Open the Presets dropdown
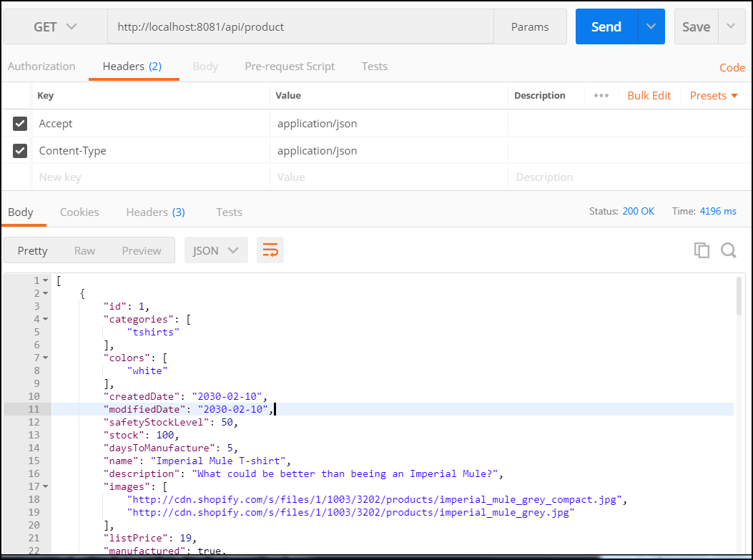The height and width of the screenshot is (560, 753). (x=713, y=95)
